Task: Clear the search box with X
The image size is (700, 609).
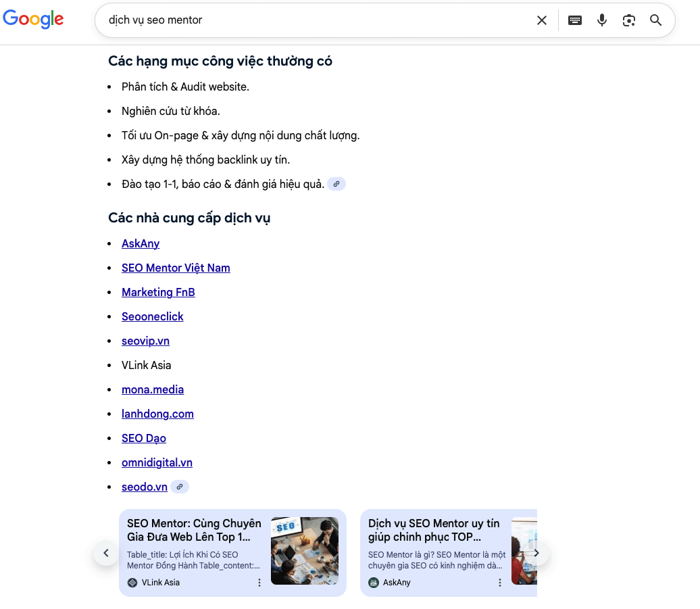Action: pos(541,20)
